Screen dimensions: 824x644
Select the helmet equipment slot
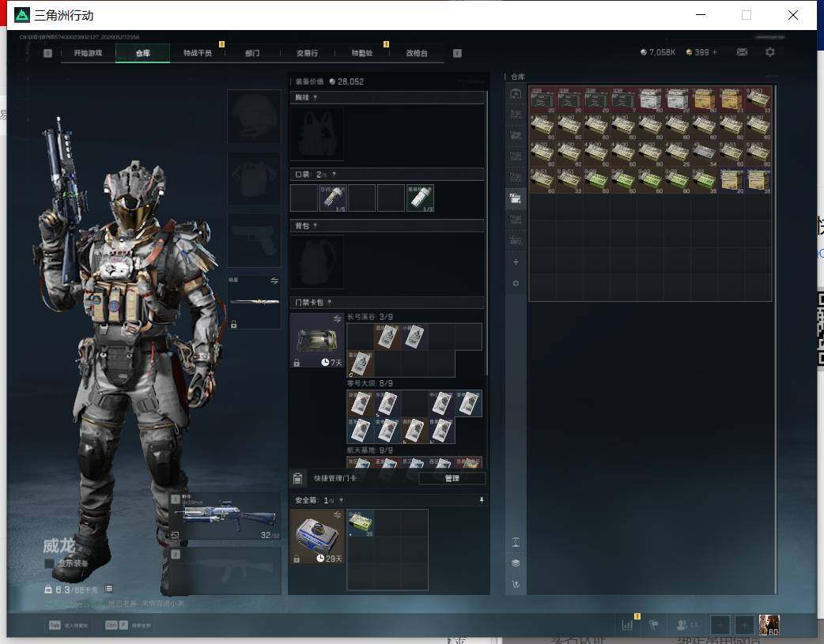click(254, 116)
